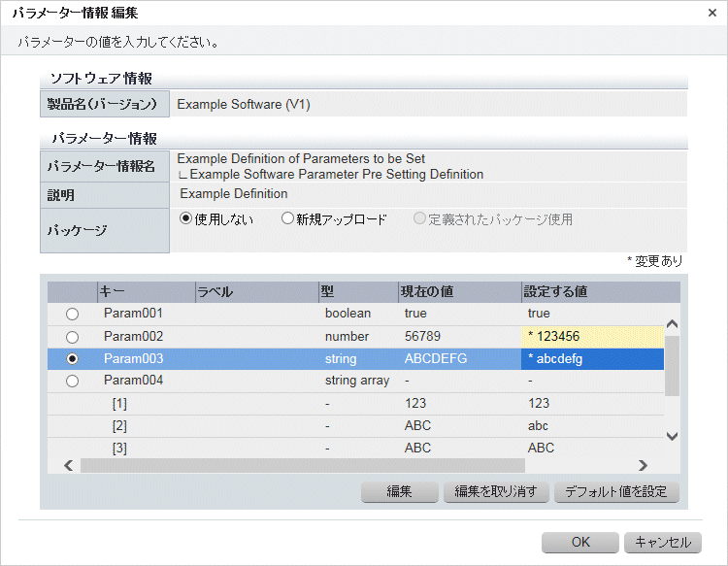The height and width of the screenshot is (566, 728).
Task: Click the キャンセル button
Action: coord(663,542)
